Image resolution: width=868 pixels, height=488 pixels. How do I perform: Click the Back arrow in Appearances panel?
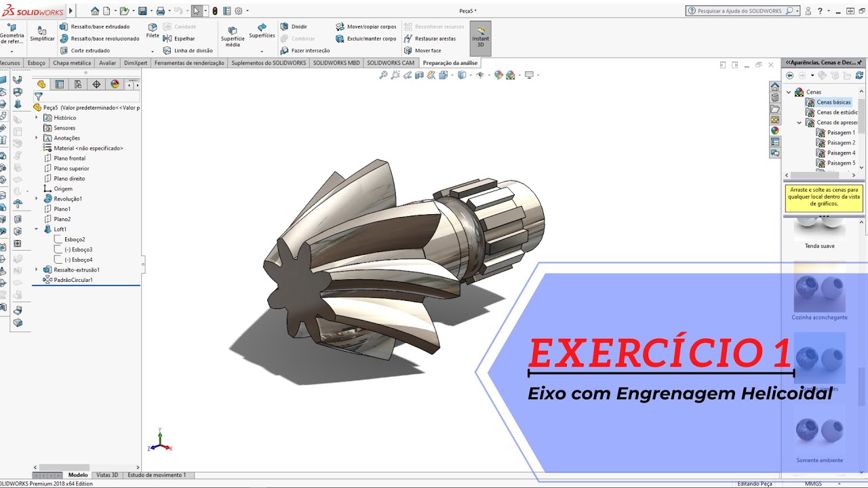pos(790,75)
